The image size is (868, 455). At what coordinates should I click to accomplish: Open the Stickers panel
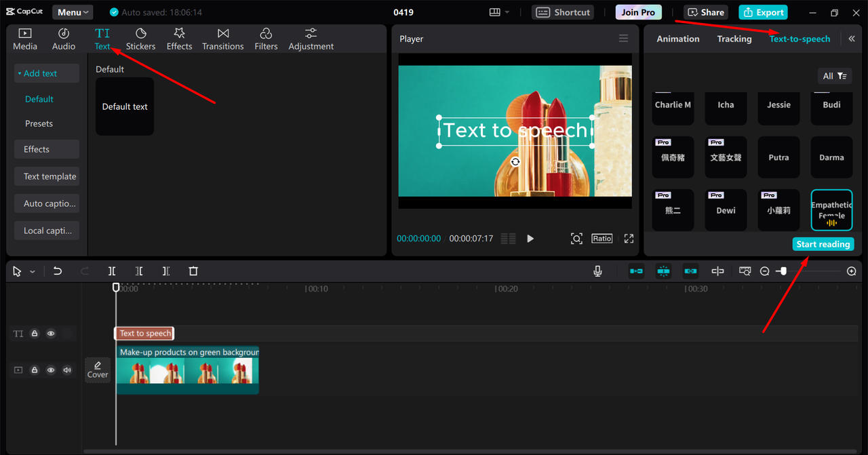140,39
